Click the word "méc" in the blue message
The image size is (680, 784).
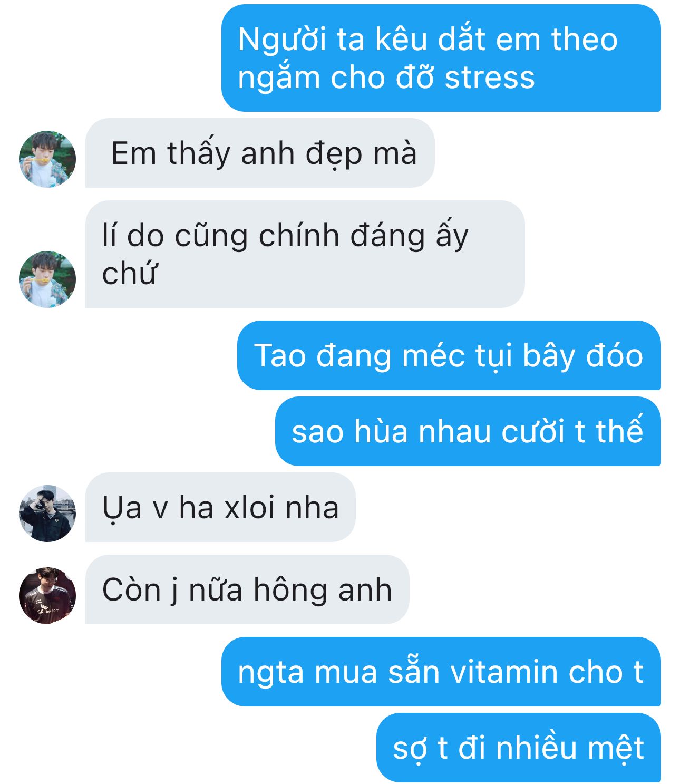click(x=433, y=355)
